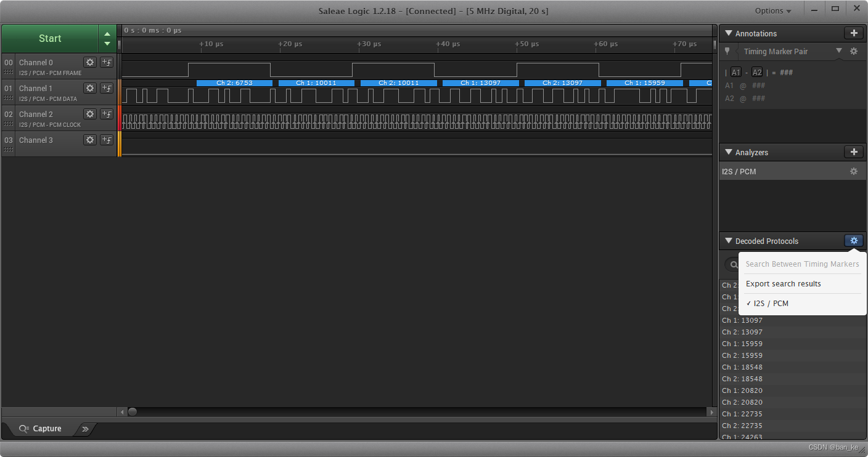
Task: Open Channel 3 settings gear
Action: tap(90, 140)
